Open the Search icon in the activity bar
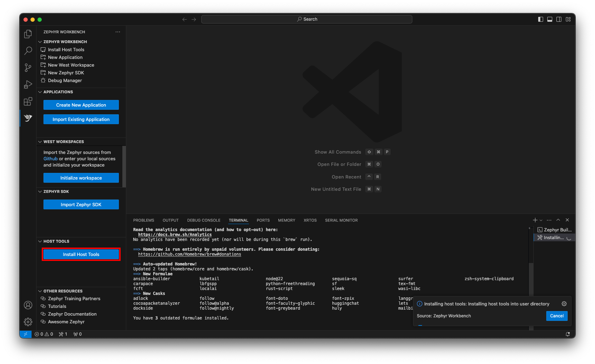The height and width of the screenshot is (364, 595). [28, 50]
